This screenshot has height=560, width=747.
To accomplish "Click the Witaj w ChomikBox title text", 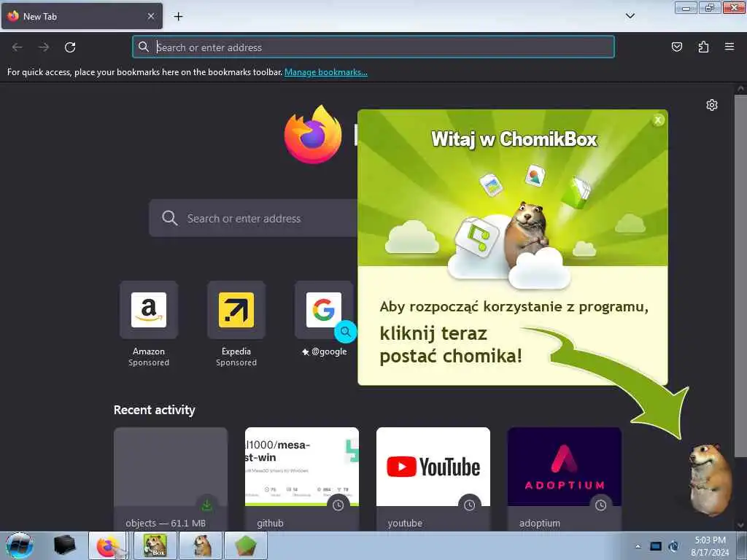I will [514, 139].
